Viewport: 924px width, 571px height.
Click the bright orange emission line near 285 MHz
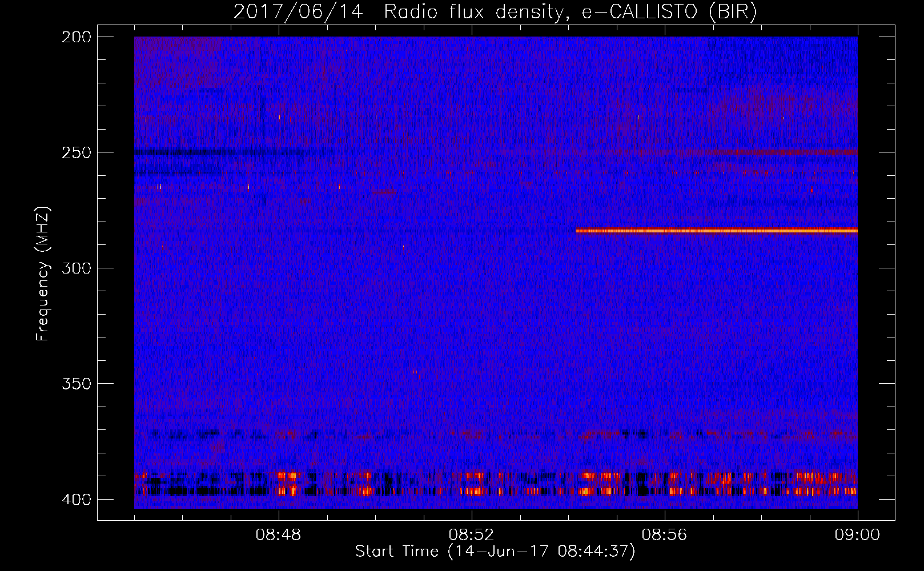tap(717, 231)
